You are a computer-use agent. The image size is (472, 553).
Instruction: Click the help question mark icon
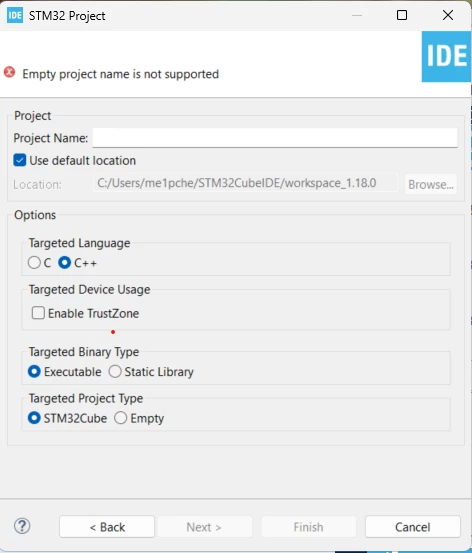[22, 526]
